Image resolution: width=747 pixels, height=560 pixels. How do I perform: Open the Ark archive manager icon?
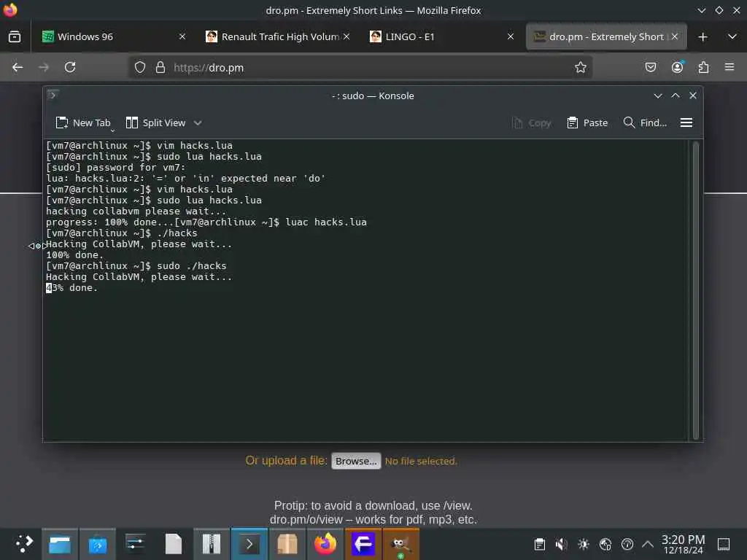click(x=211, y=544)
